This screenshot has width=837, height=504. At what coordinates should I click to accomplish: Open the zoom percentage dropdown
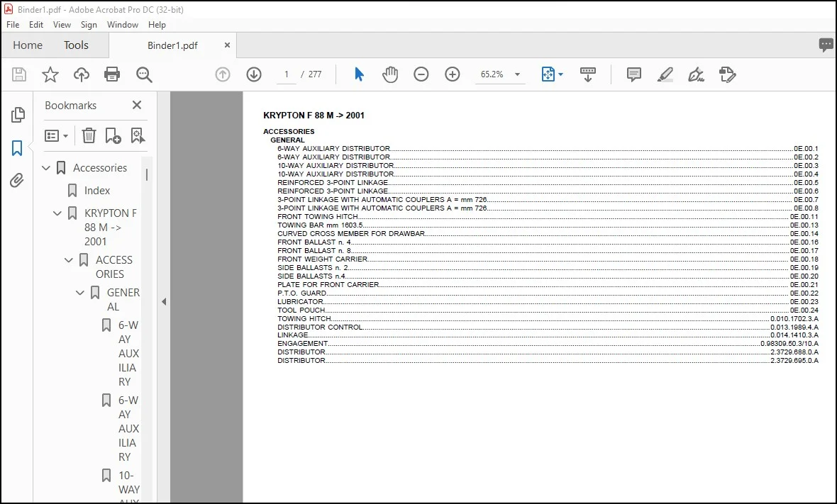pos(517,74)
